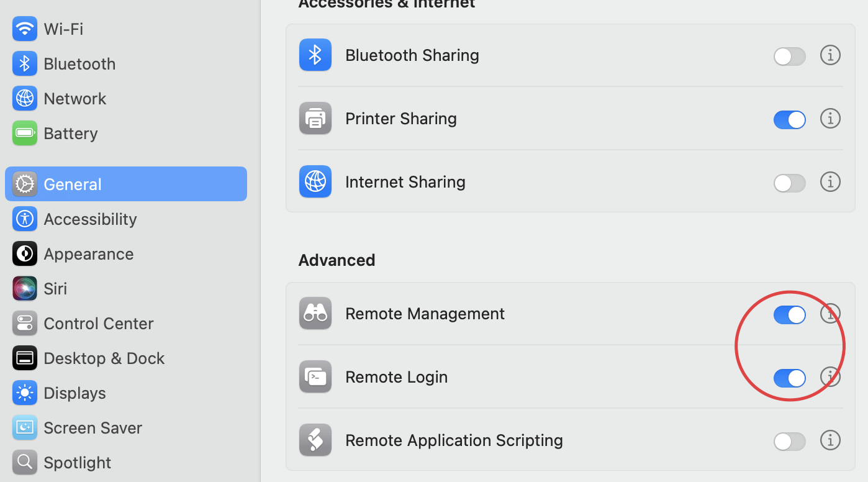Disable the Remote Login toggle

[789, 378]
